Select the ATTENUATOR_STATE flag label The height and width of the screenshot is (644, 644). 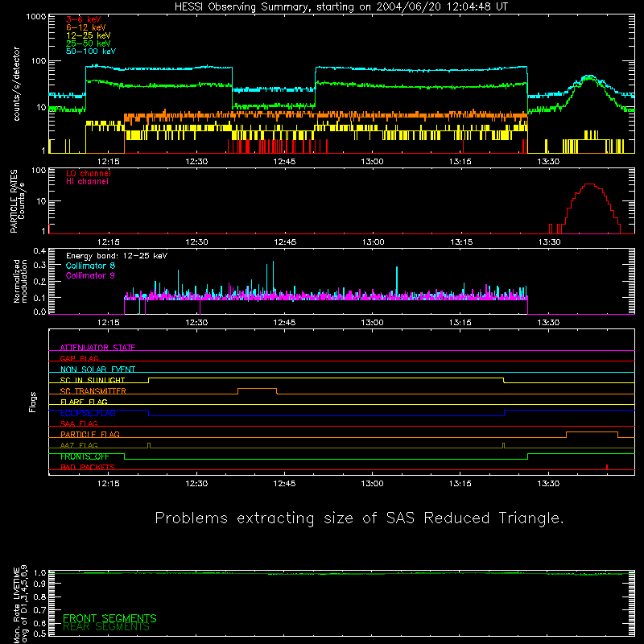point(97,348)
